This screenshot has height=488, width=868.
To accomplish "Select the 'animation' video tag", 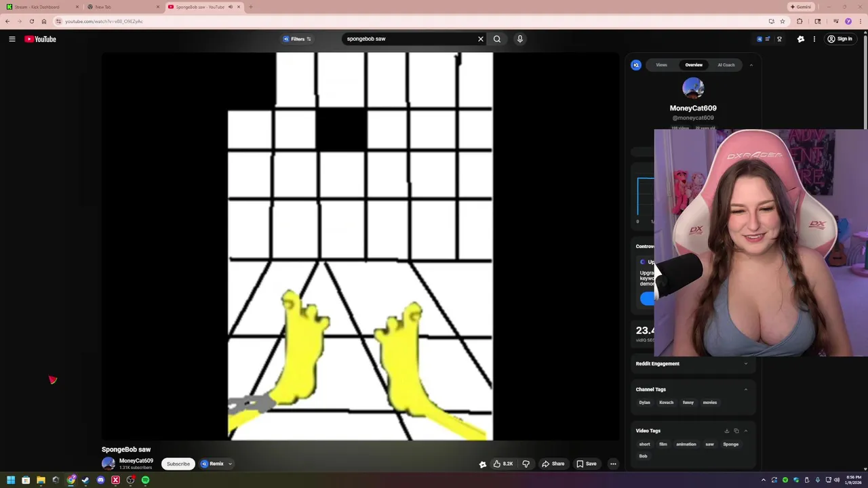I will (x=686, y=445).
